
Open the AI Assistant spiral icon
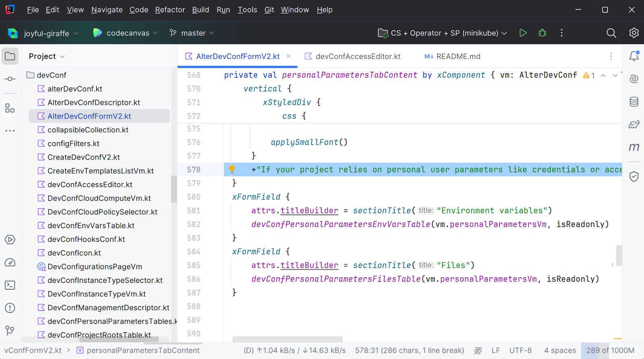[634, 79]
